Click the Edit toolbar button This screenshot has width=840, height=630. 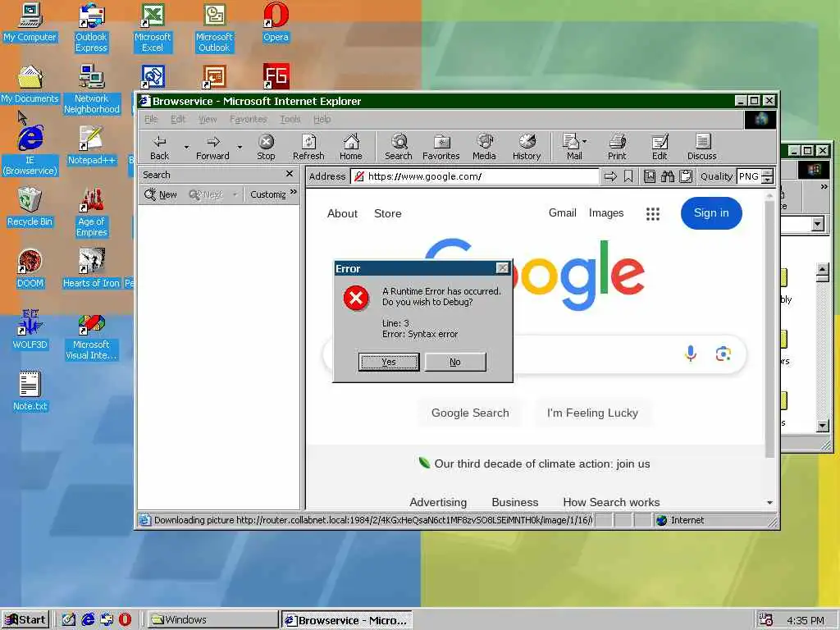[x=660, y=148]
